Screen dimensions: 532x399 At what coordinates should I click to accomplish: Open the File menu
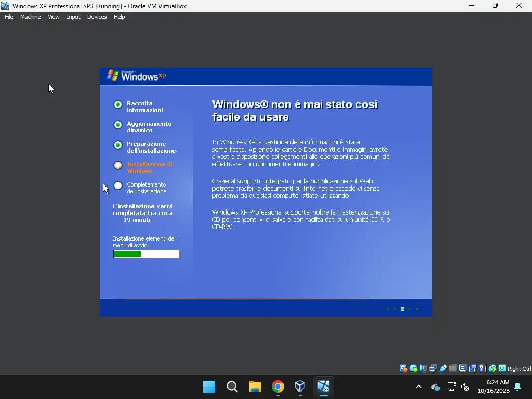[9, 17]
